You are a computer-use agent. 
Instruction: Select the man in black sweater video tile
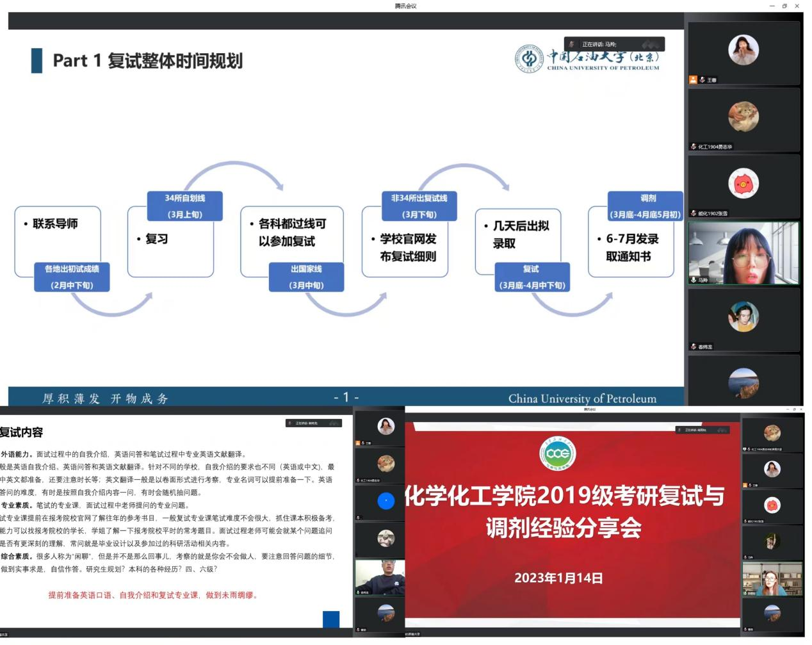pos(380,576)
